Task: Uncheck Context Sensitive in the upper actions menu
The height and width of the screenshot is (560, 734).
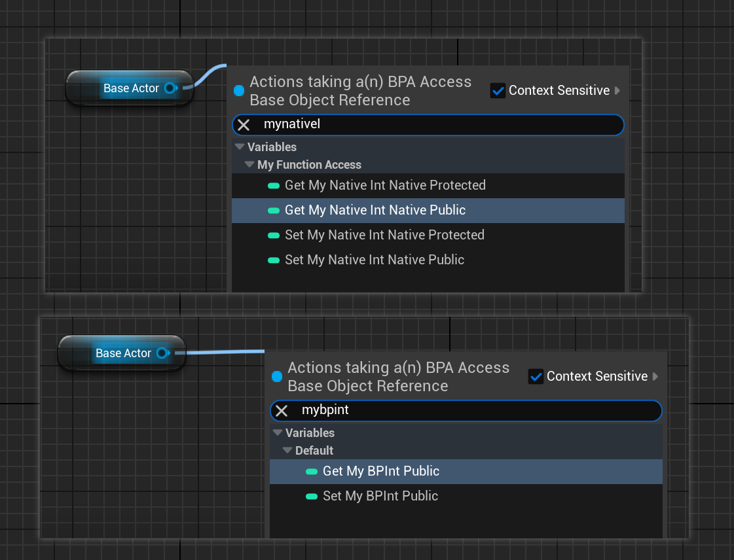Action: (498, 91)
